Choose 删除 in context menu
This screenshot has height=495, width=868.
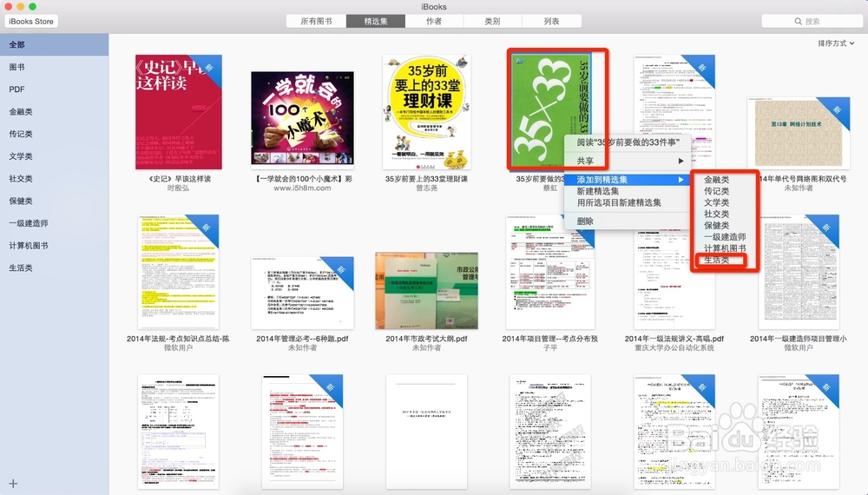(x=628, y=221)
